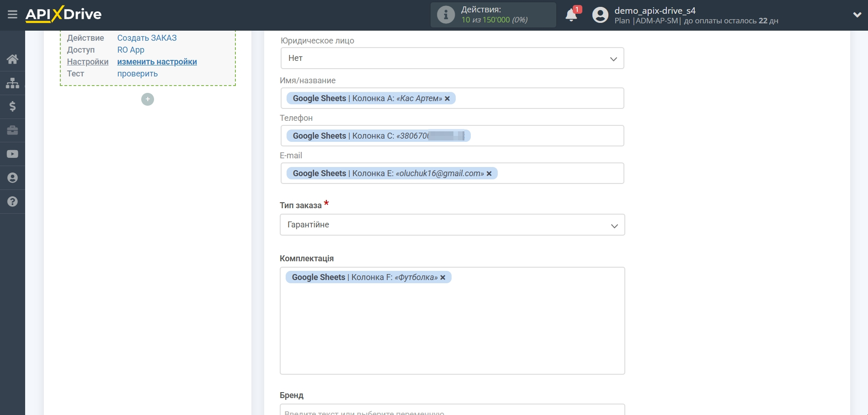Go to the home dashboard icon
This screenshot has width=868, height=415.
pos(12,59)
